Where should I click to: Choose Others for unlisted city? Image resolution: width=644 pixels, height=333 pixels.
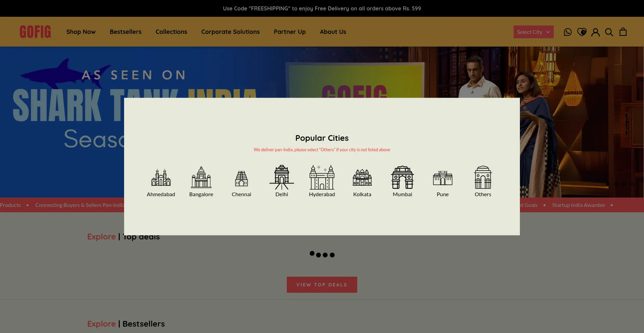pyautogui.click(x=483, y=177)
